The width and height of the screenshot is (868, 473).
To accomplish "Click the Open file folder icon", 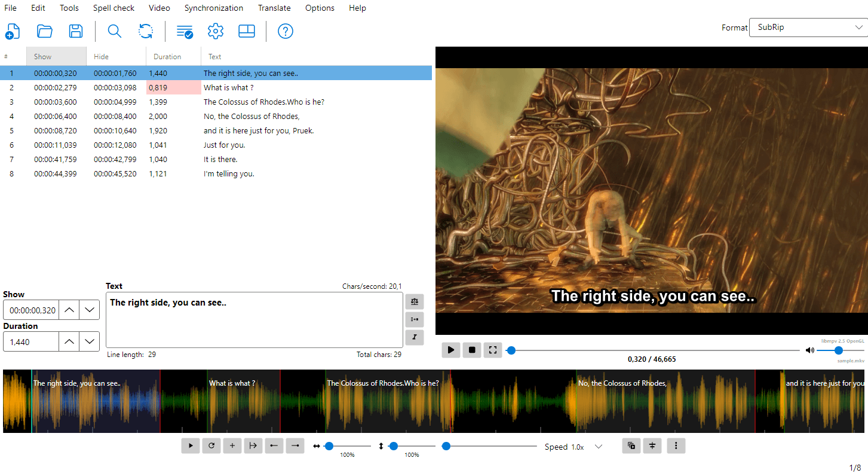I will point(45,32).
